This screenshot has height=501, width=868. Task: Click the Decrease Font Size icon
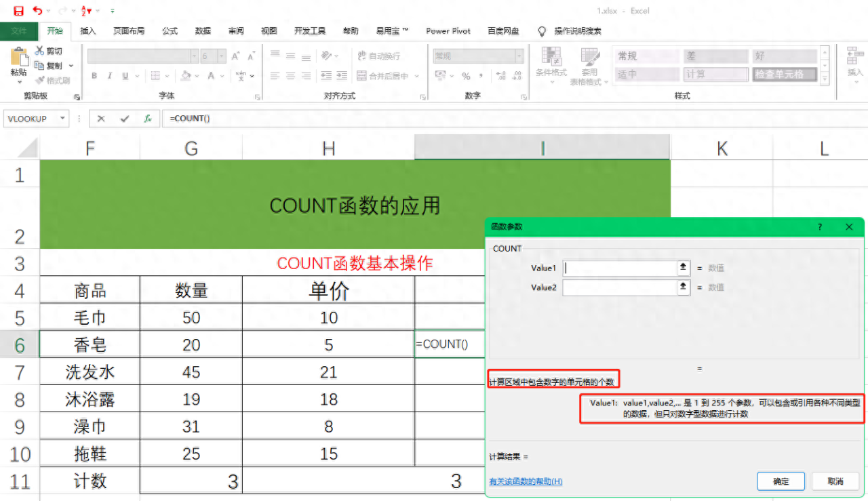point(251,56)
